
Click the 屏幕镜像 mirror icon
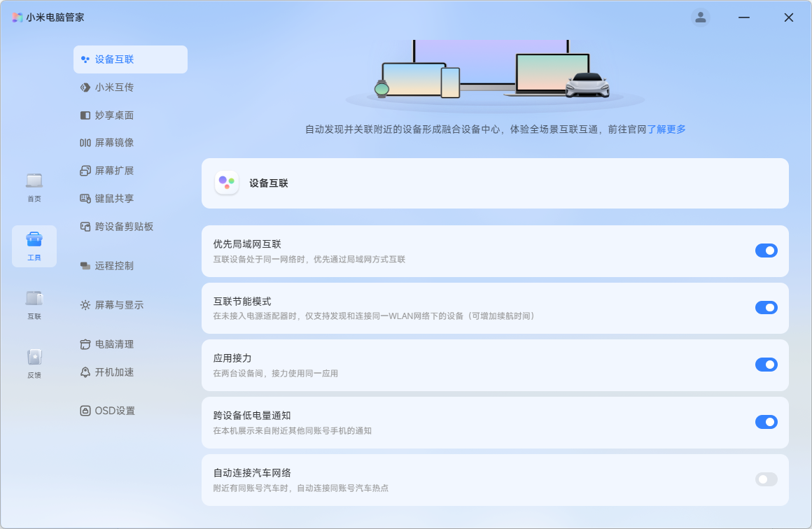pos(85,143)
